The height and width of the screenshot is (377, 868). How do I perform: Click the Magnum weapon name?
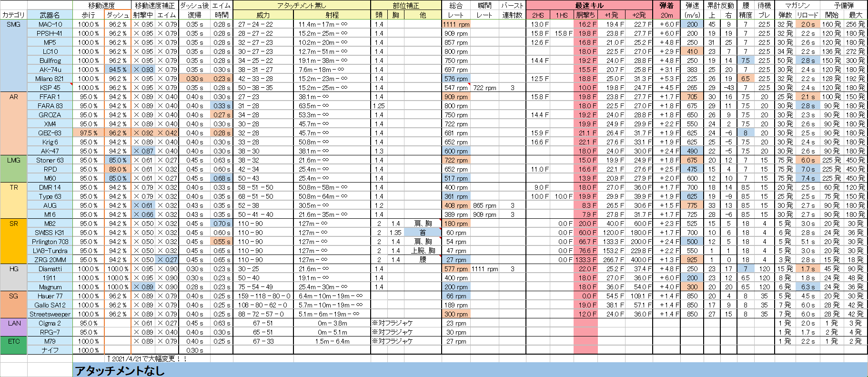(50, 287)
